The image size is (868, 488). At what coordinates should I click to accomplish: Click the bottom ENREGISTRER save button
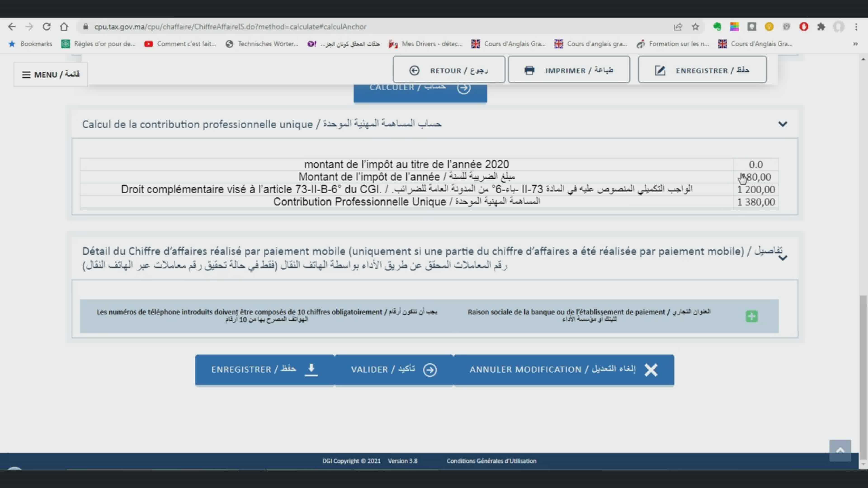point(265,370)
